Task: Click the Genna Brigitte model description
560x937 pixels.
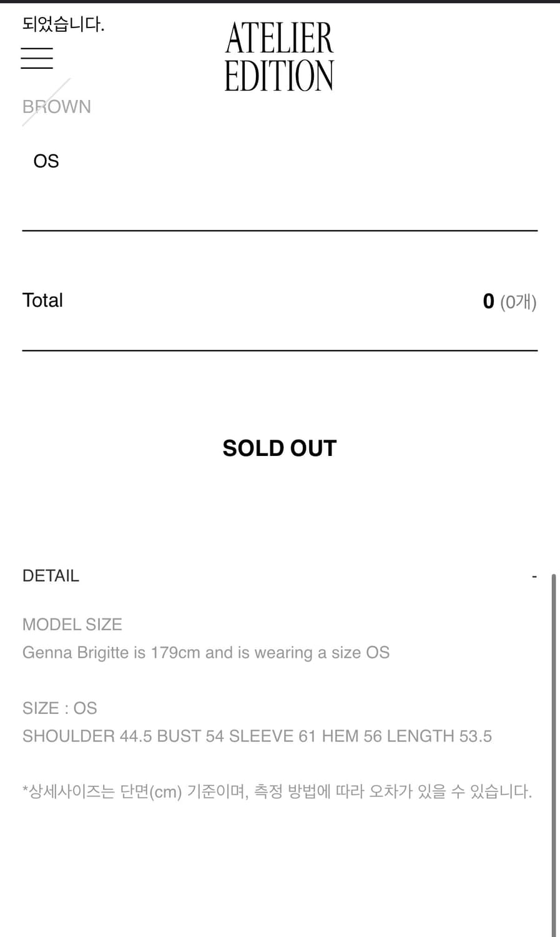Action: point(206,653)
